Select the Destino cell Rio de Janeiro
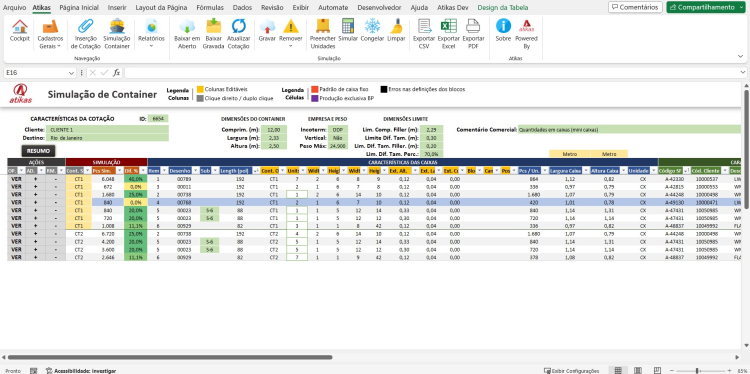This screenshot has height=374, width=750. click(x=107, y=138)
